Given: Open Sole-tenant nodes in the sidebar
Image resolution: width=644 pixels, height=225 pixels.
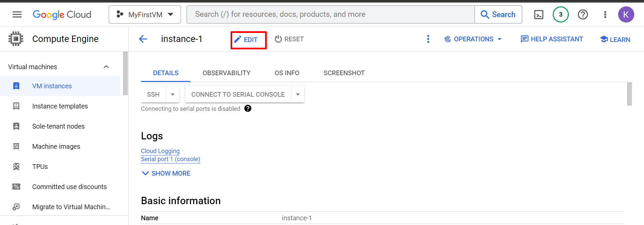Looking at the screenshot, I should 60,126.
